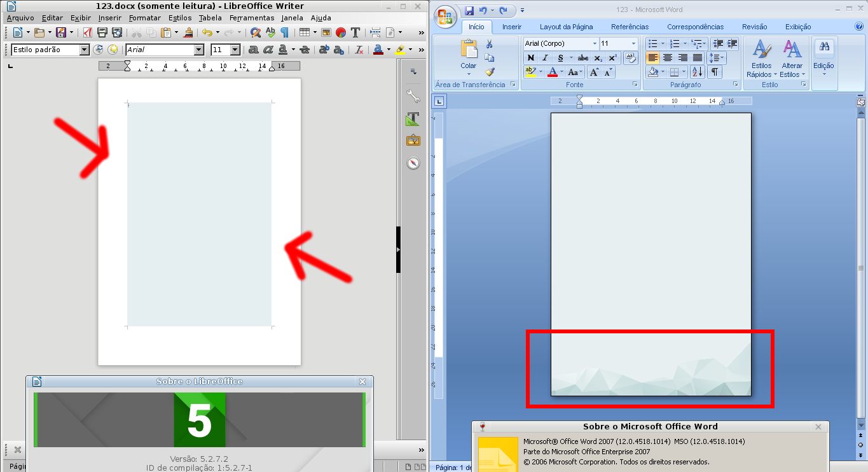Switch to Layout da Página tab in Word
Image resolution: width=868 pixels, height=472 pixels.
point(567,27)
